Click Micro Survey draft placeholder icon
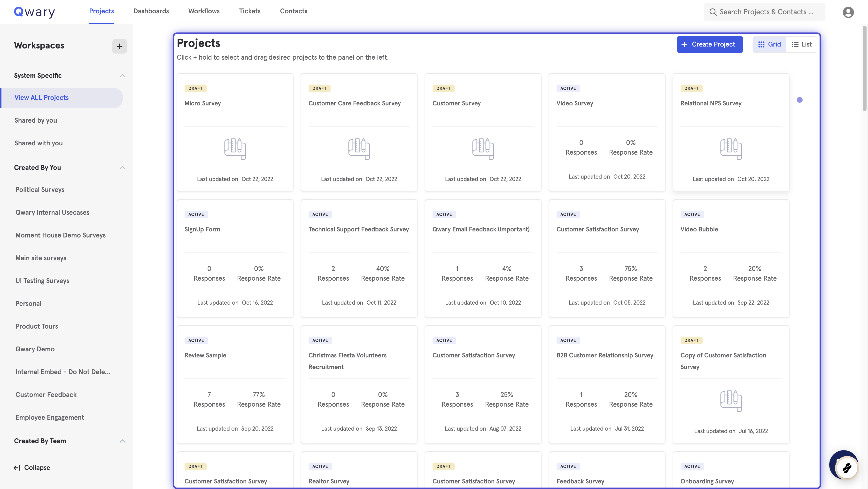This screenshot has height=489, width=868. 235,149
